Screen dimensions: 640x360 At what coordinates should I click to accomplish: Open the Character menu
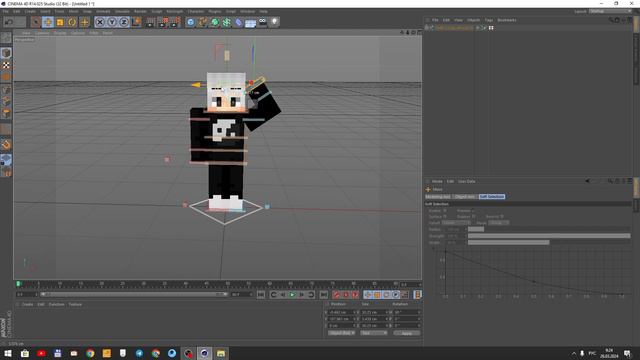click(196, 11)
